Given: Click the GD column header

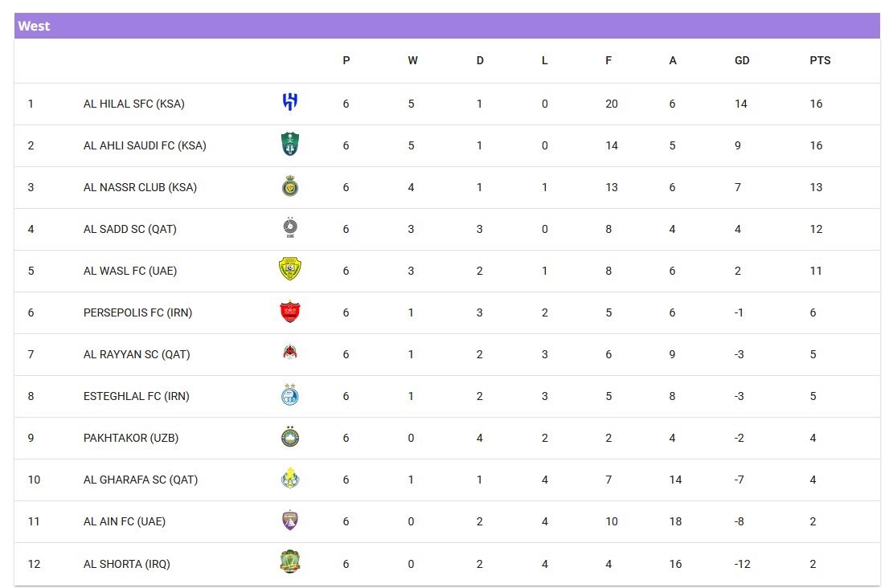Looking at the screenshot, I should pyautogui.click(x=742, y=60).
